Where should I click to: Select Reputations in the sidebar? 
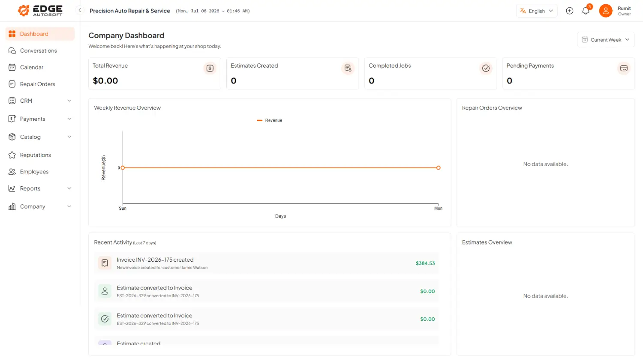40,155
